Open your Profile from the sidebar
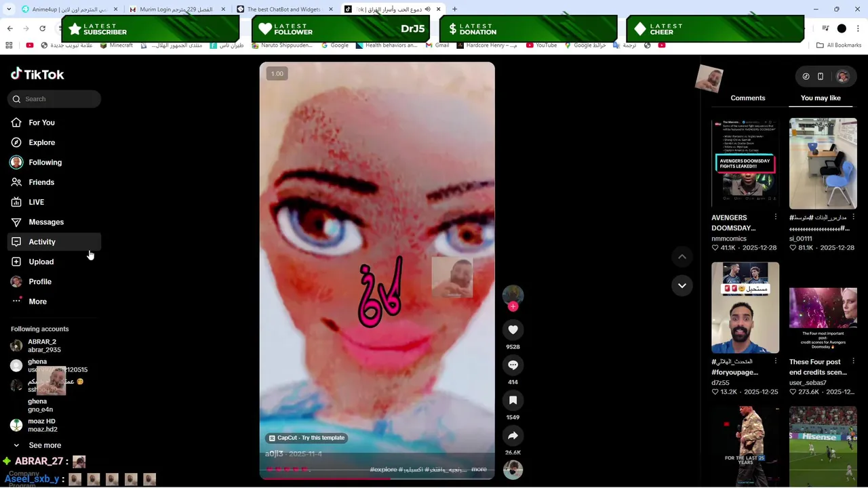868x488 pixels. 54,281
